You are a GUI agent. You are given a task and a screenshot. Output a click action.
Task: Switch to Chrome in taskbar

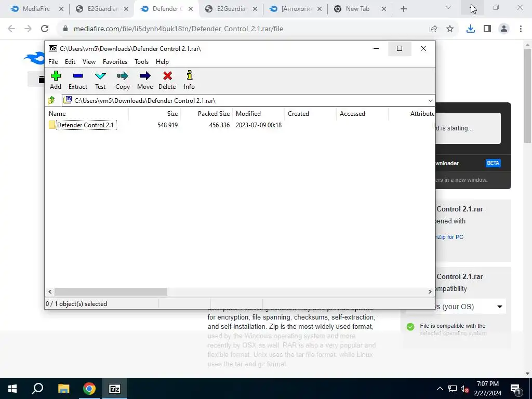[89, 389]
